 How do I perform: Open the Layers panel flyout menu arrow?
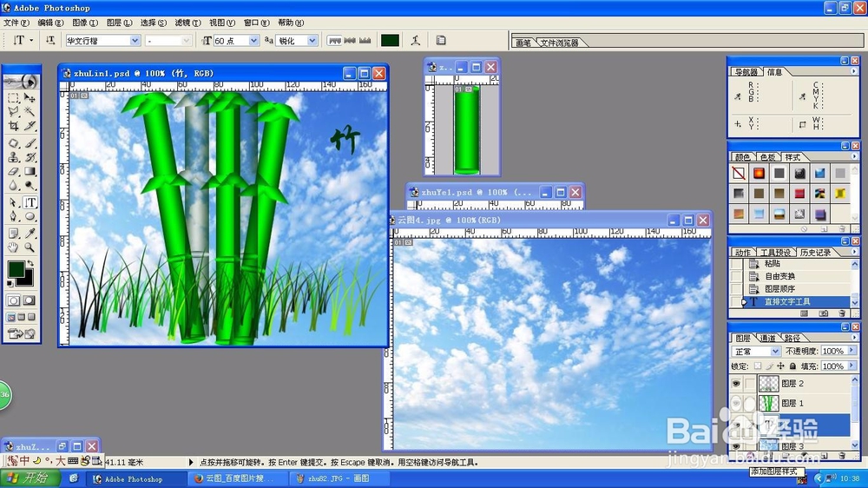coord(853,337)
